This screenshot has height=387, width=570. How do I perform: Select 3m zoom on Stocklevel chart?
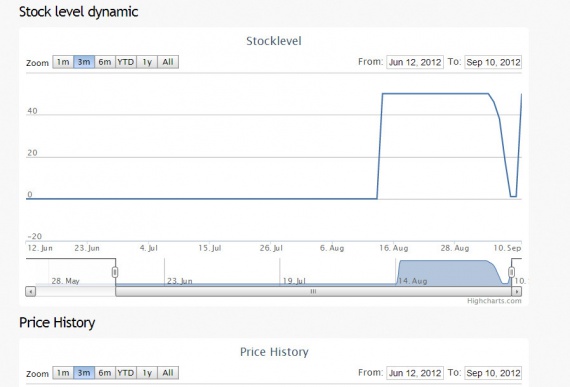tap(84, 62)
